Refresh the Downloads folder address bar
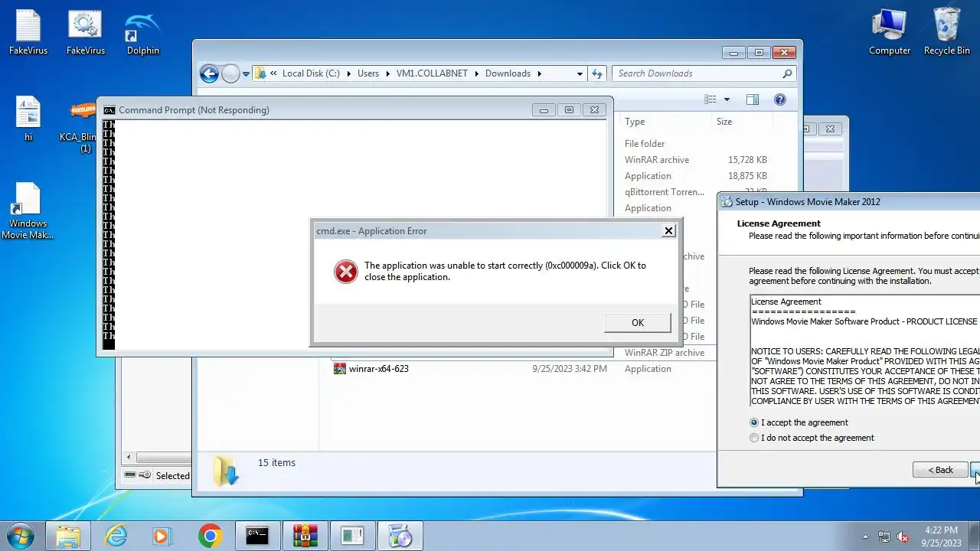Screen dimensions: 980x551 click(597, 73)
